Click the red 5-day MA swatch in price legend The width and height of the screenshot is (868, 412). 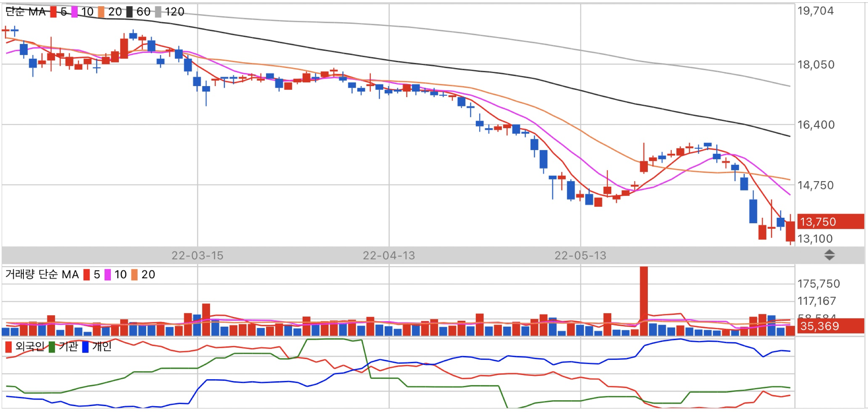53,12
